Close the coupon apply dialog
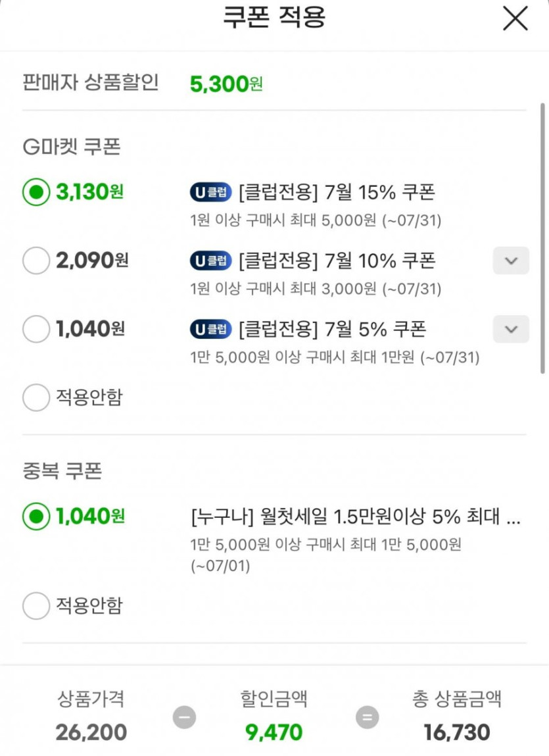This screenshot has width=549, height=756. (x=515, y=18)
